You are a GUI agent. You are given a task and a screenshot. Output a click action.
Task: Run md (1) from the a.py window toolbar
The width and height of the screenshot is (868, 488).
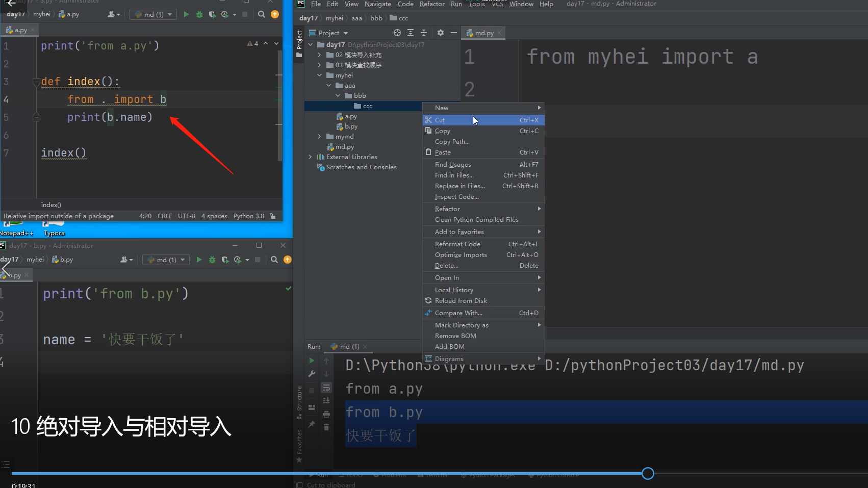pyautogui.click(x=186, y=14)
